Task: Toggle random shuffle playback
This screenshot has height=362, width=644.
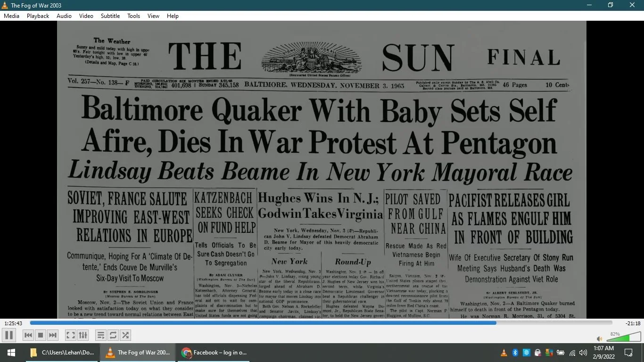Action: (125, 335)
